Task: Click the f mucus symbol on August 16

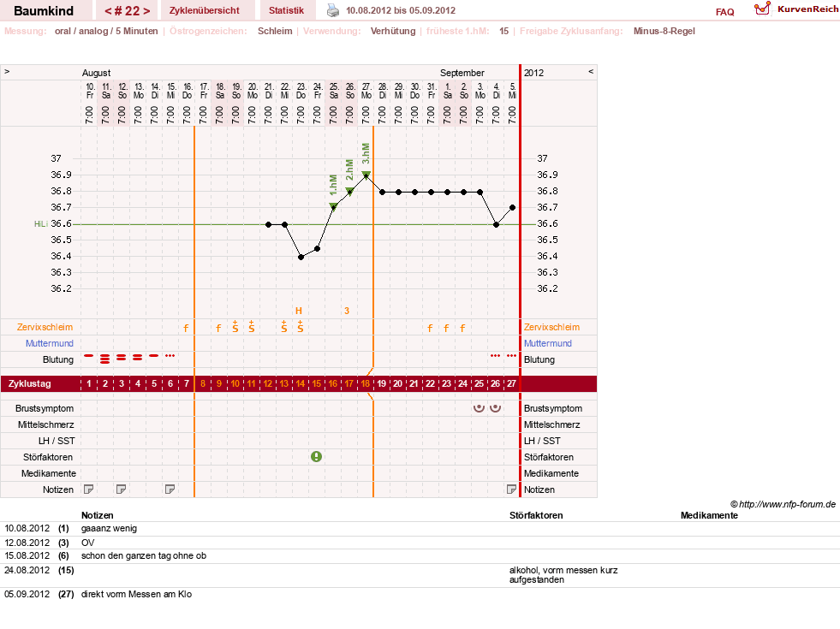Action: click(186, 328)
